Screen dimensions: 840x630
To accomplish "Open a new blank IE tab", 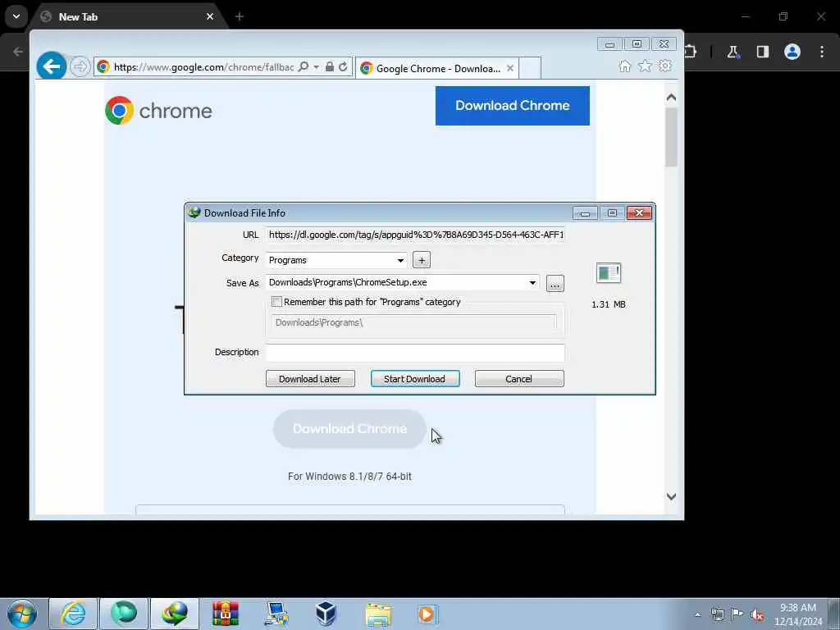I will coord(530,68).
